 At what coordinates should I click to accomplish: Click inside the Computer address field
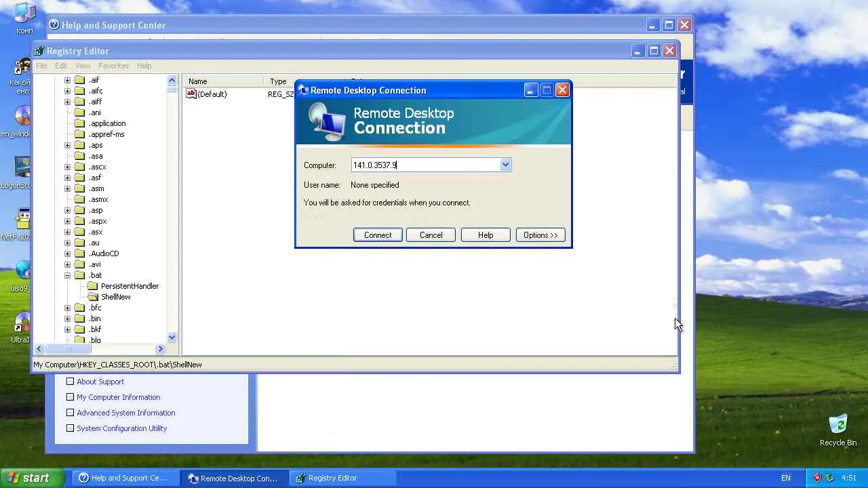pyautogui.click(x=425, y=165)
